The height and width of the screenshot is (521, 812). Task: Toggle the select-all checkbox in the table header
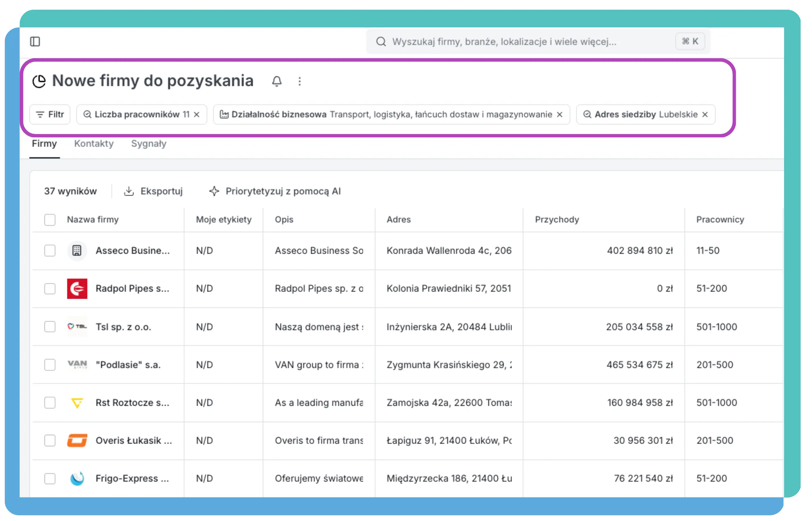point(49,220)
